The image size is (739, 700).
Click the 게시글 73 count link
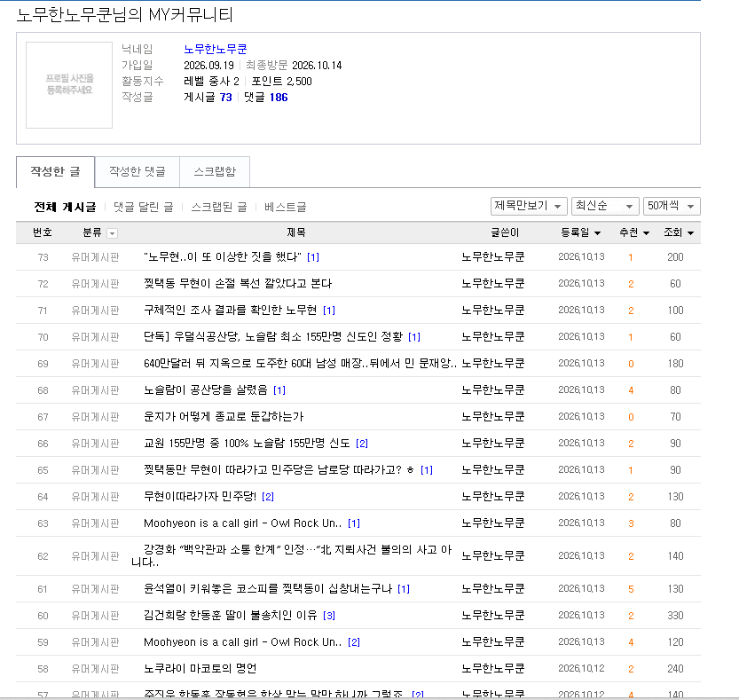(208, 97)
